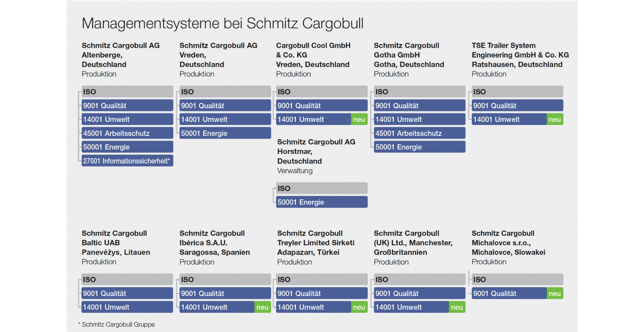Click neu badge on UK Manchester 14001 Umwelt
The image size is (644, 332).
[x=457, y=307]
